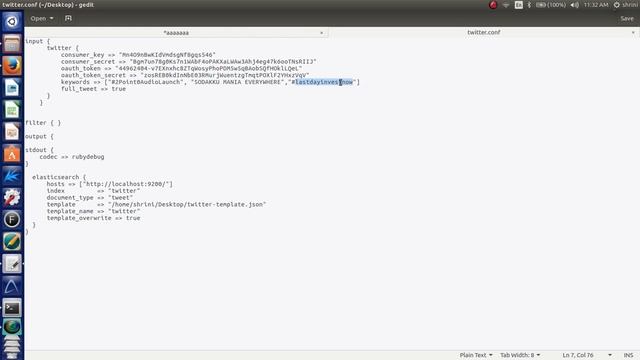Open the Plain Text language dropdown

click(x=476, y=355)
